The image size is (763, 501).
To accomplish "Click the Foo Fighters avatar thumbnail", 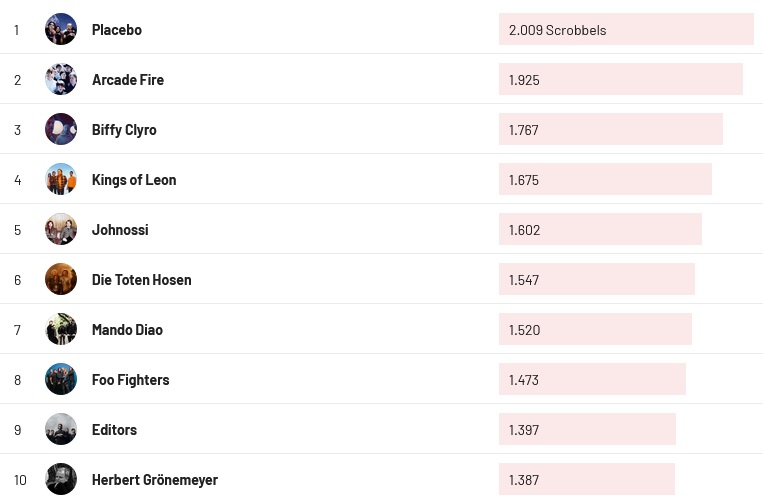I will (61, 379).
